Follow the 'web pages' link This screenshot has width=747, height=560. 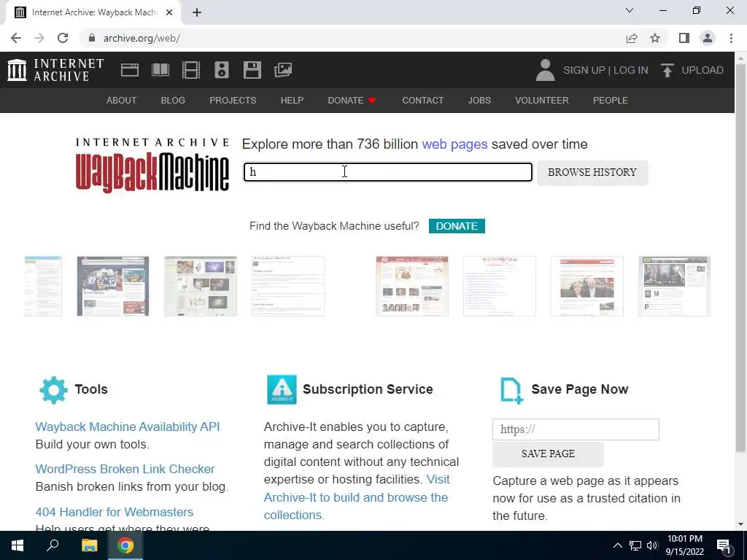tap(454, 144)
